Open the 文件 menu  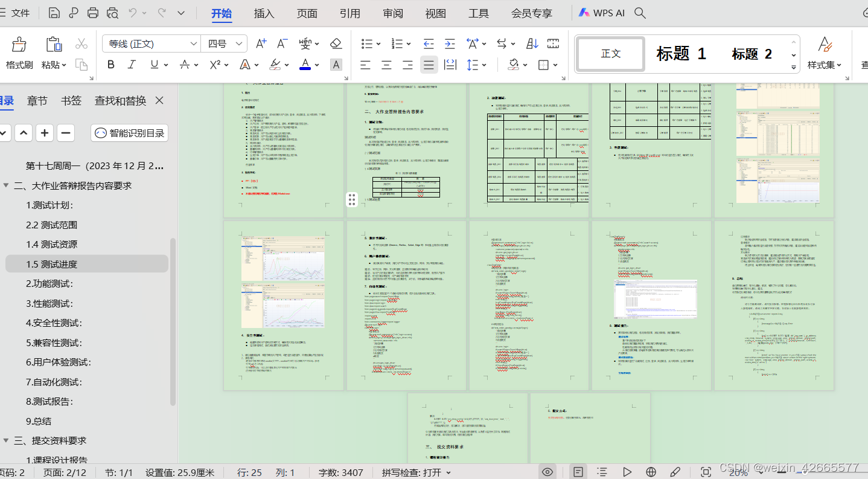click(x=20, y=13)
